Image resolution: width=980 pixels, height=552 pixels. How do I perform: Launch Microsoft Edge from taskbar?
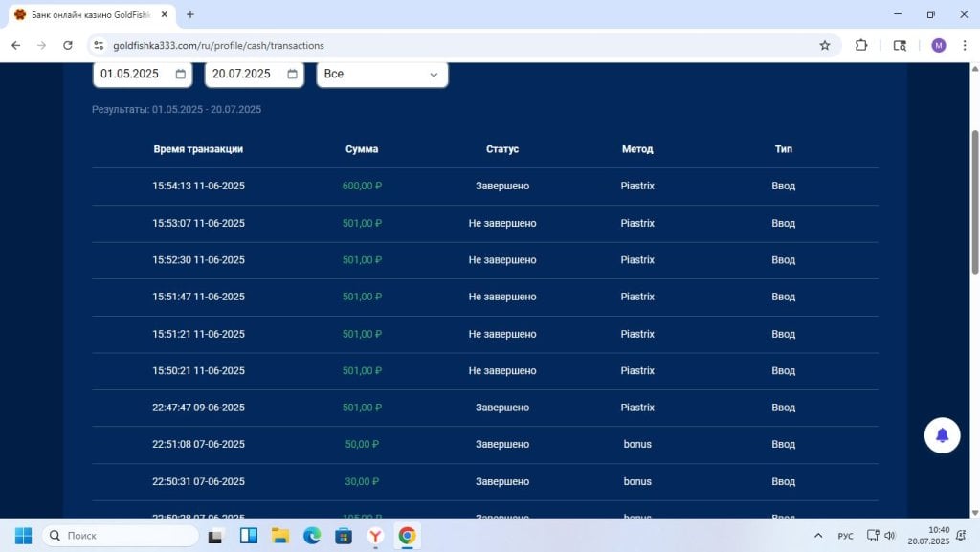pyautogui.click(x=312, y=535)
